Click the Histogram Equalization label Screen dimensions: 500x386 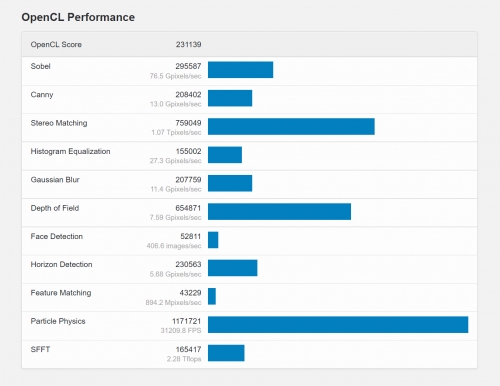coord(70,151)
